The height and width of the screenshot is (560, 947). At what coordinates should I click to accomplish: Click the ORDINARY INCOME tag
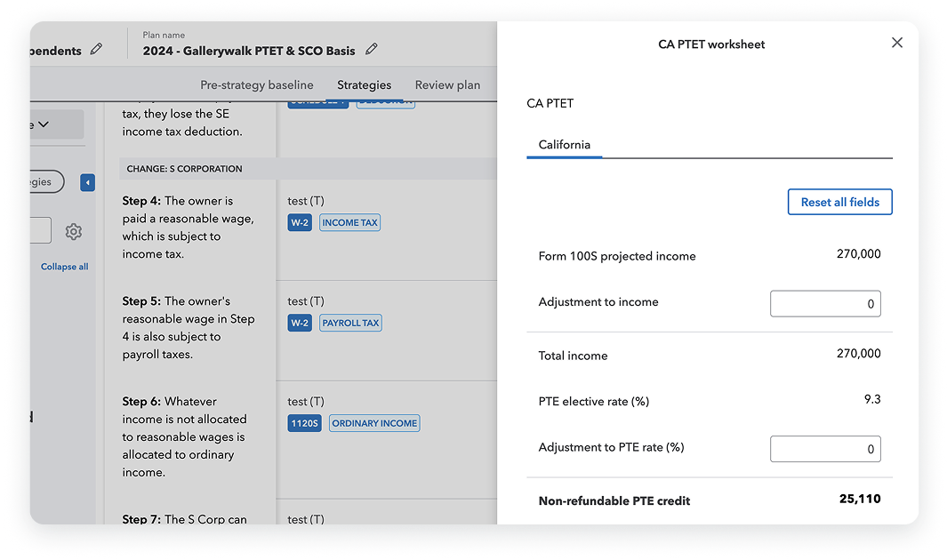point(374,423)
